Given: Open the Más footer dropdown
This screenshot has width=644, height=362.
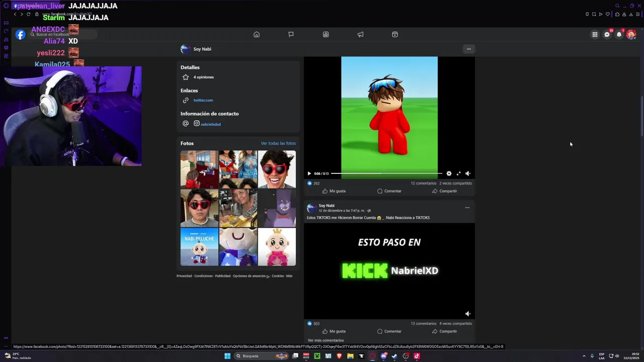Looking at the screenshot, I should (x=289, y=276).
